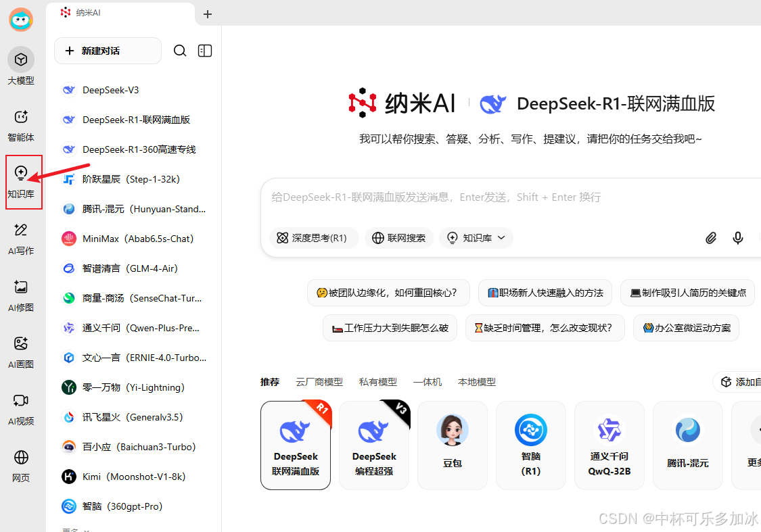This screenshot has height=532, width=761.
Task: Open the 网页 web page section
Action: 21,466
